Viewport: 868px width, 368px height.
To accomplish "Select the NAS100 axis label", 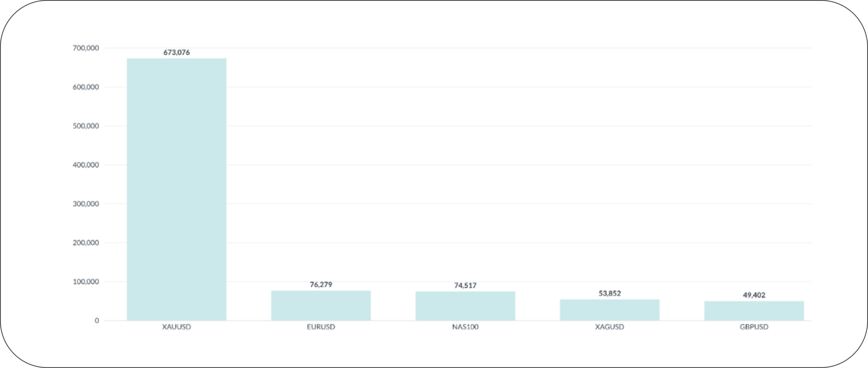I will (465, 327).
